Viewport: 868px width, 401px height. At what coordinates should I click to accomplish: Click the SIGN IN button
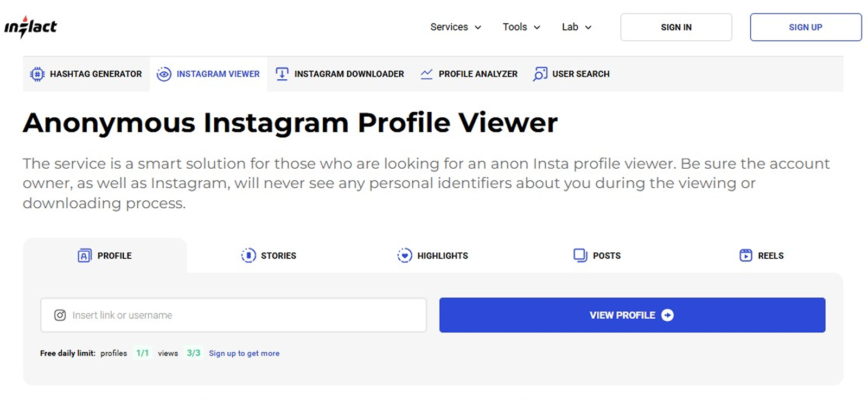pos(676,27)
